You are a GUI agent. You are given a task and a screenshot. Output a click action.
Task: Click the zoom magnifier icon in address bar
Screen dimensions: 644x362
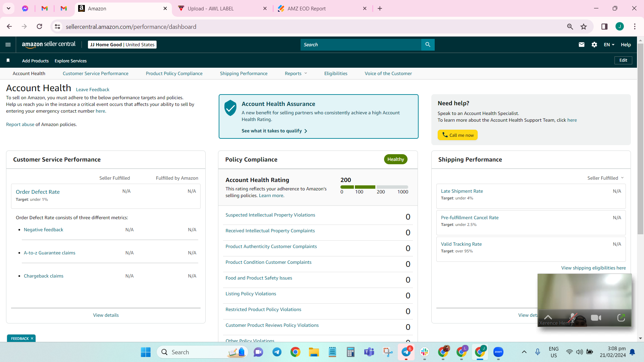pyautogui.click(x=570, y=26)
